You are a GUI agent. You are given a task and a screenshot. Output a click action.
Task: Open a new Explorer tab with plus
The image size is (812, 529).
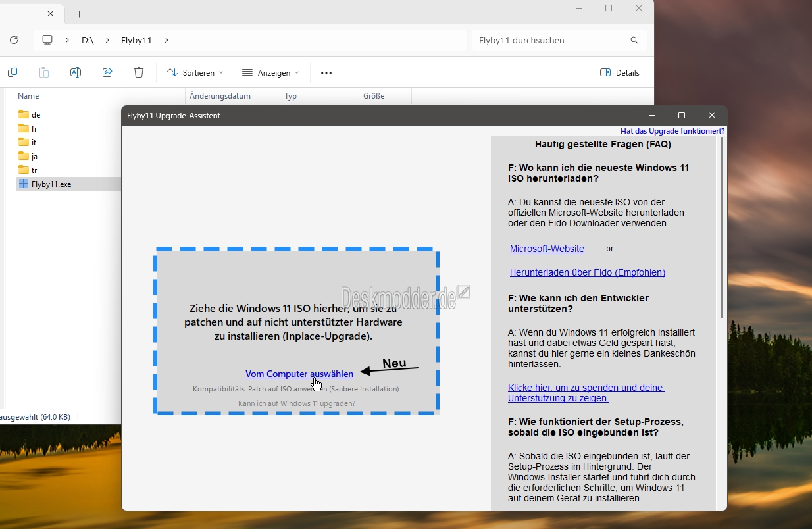[80, 14]
